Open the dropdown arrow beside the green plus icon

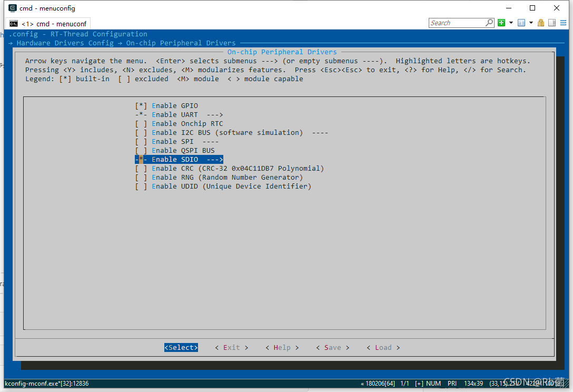511,23
